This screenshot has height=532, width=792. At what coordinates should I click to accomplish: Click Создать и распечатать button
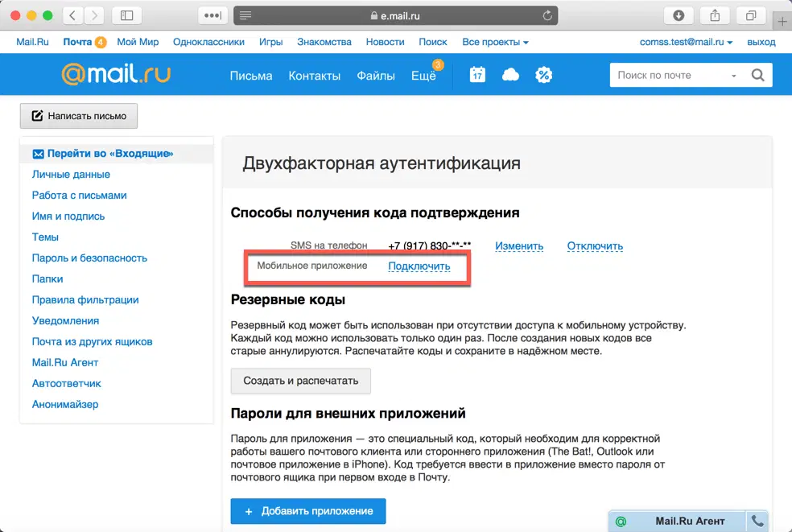click(x=300, y=381)
